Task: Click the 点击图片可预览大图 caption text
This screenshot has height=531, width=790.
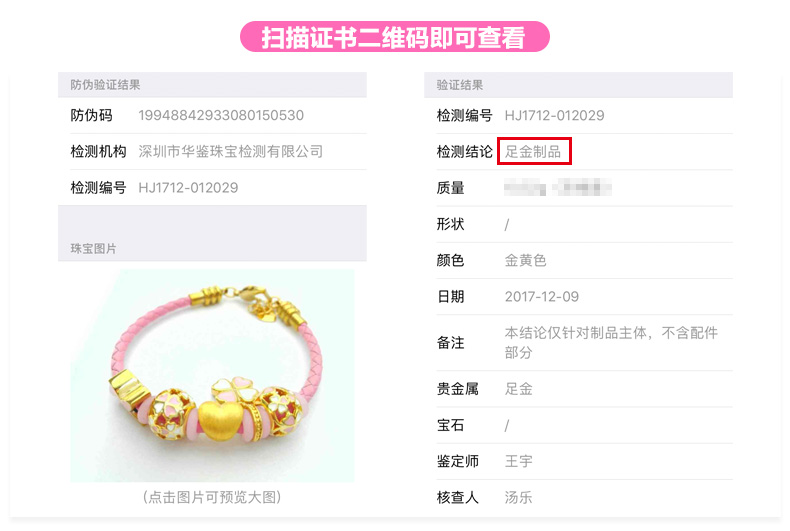Action: point(212,497)
